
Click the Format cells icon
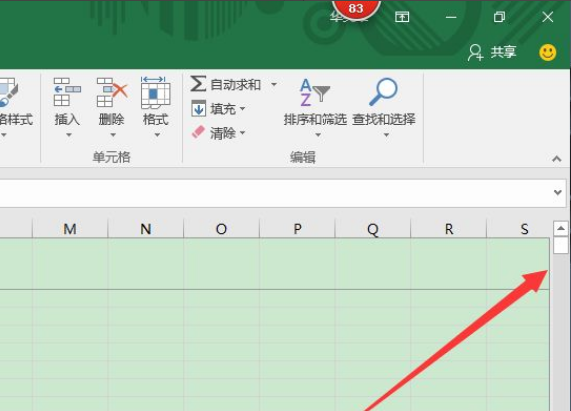tap(155, 92)
